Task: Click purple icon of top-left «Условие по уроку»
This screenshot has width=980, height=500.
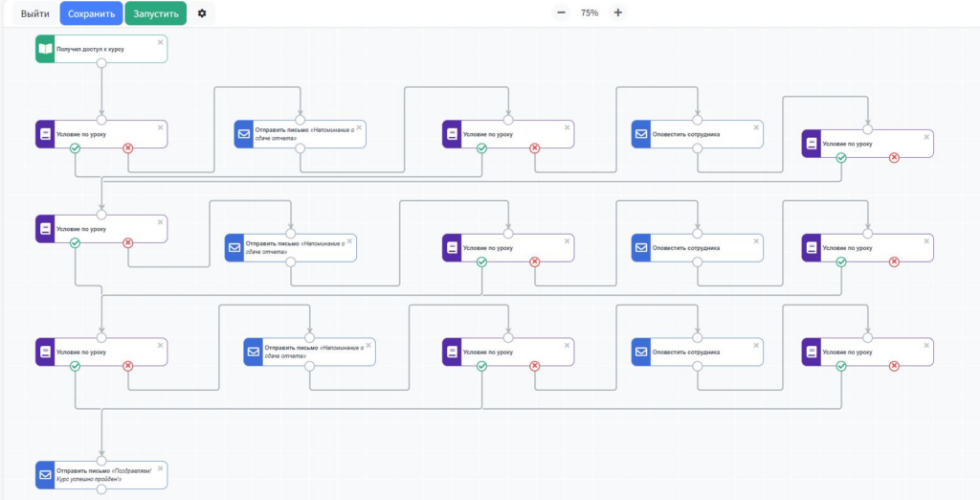Action: point(45,134)
